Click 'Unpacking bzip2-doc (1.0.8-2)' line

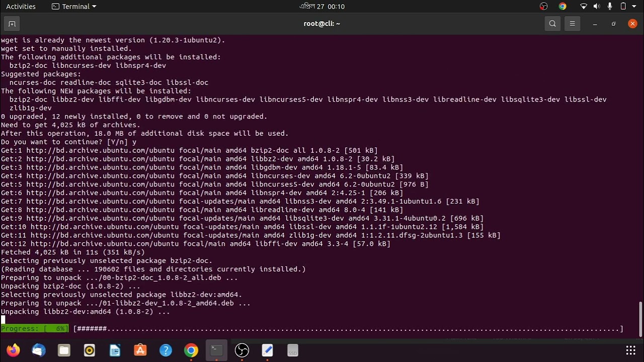pos(70,286)
